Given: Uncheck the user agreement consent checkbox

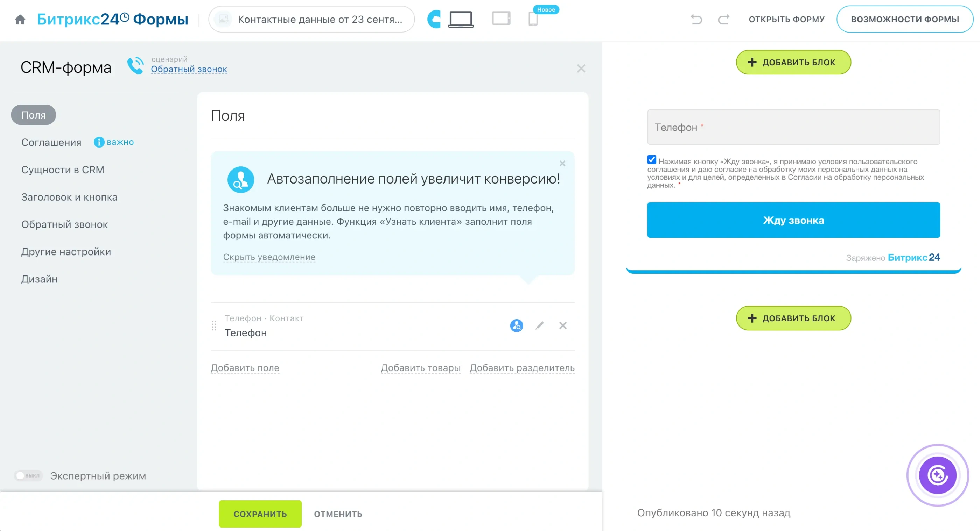Looking at the screenshot, I should click(x=651, y=160).
